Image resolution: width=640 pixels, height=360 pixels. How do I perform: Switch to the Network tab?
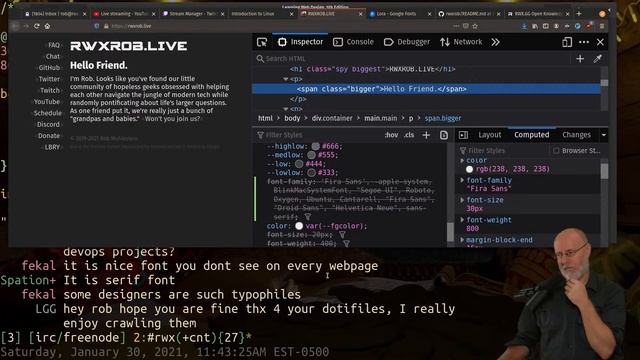coord(461,42)
